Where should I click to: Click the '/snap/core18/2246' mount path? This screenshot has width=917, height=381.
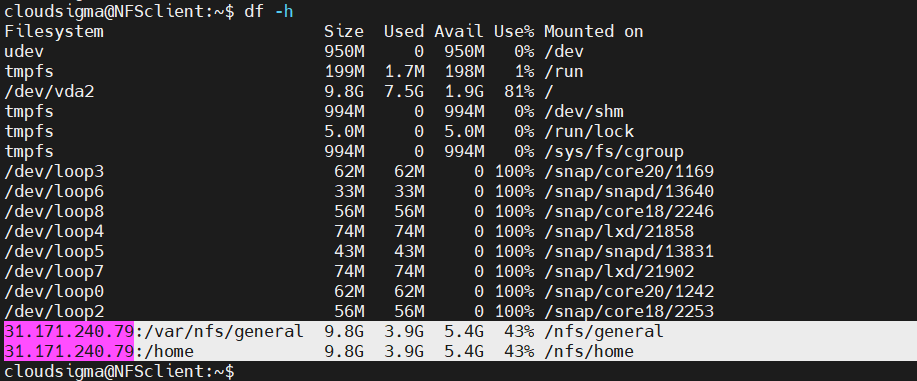(x=629, y=211)
